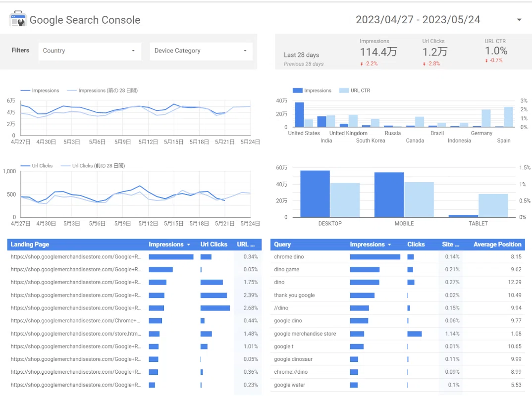Click the date range 2023/04/27 - 2023/05/24
532x396 pixels.
[418, 20]
